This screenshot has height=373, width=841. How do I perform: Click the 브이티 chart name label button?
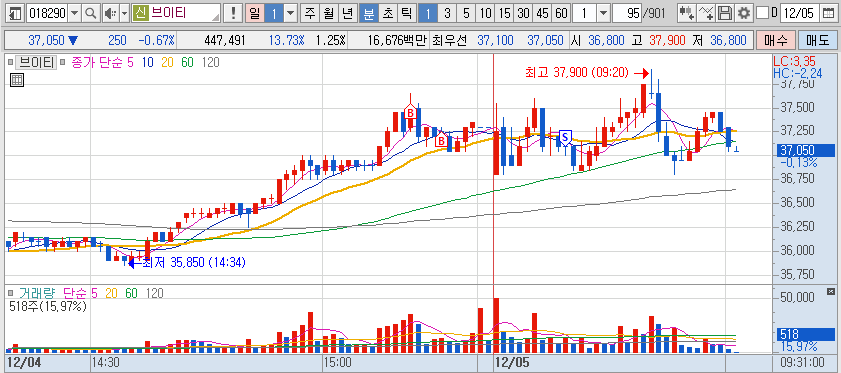37,63
